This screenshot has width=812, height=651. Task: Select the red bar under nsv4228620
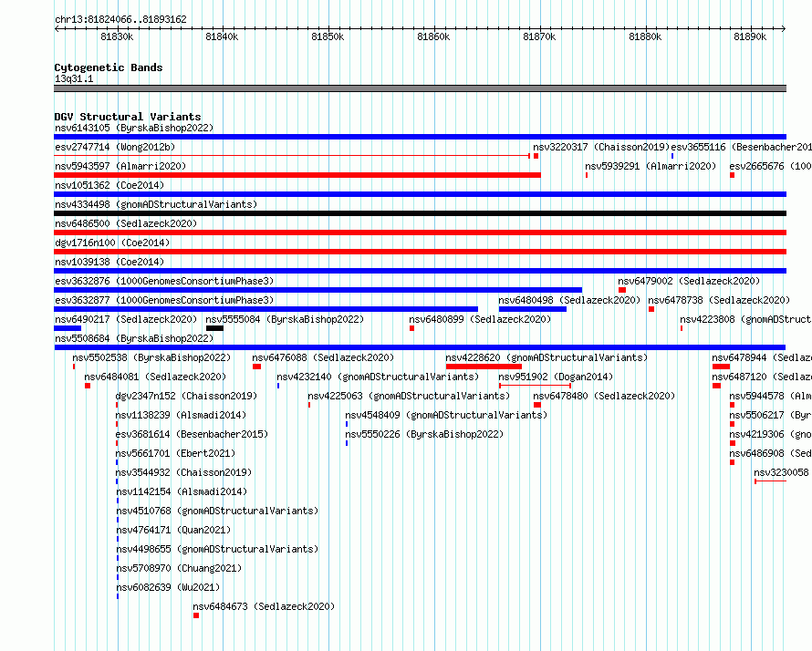[x=484, y=367]
